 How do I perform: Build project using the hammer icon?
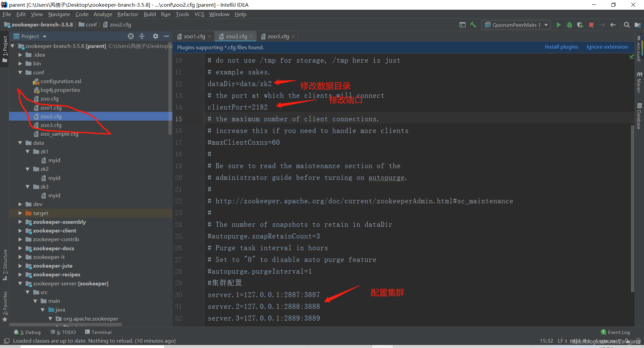(473, 25)
